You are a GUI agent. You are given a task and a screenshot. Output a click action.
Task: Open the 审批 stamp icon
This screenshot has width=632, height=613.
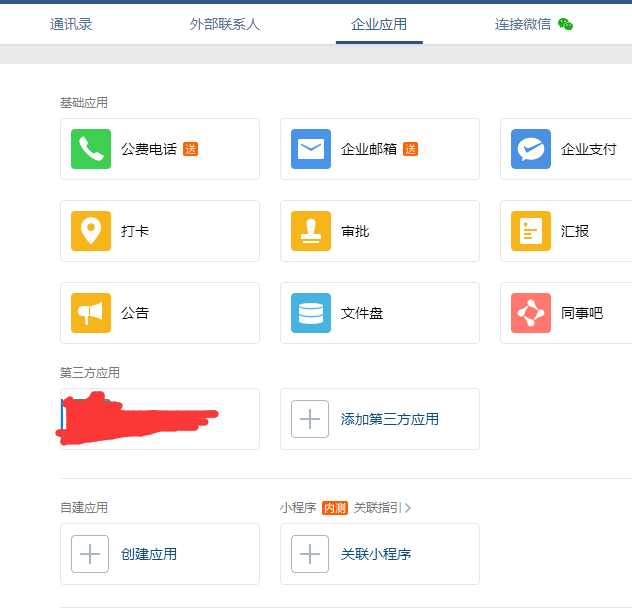pos(311,231)
